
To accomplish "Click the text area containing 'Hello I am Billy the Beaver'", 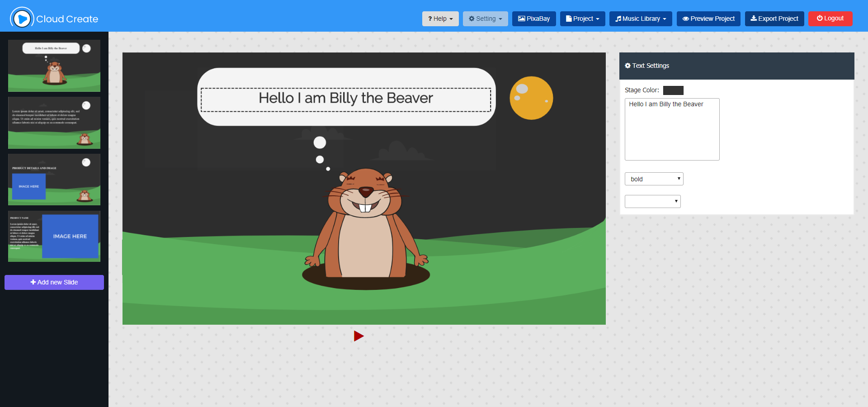I will point(672,129).
